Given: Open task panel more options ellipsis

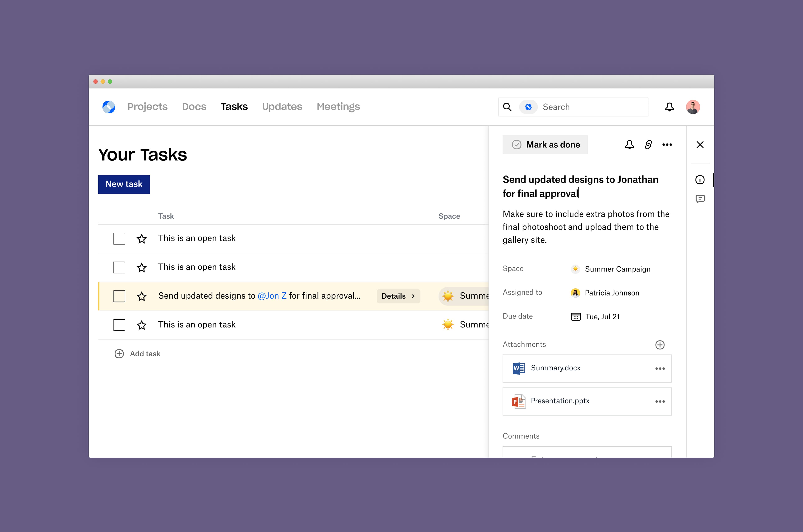Looking at the screenshot, I should tap(667, 145).
